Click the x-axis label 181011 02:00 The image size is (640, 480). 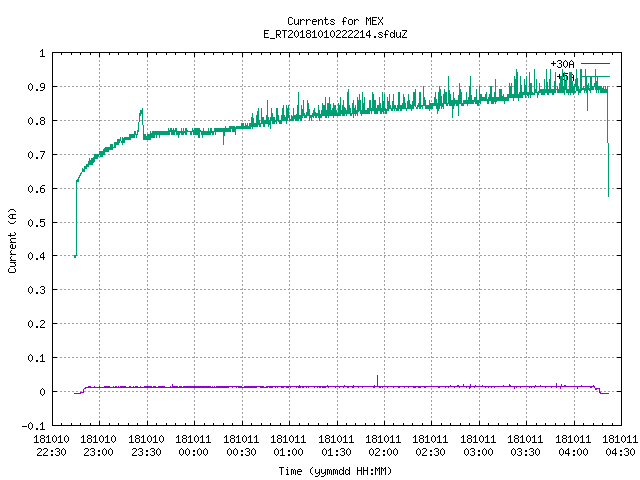pos(383,446)
